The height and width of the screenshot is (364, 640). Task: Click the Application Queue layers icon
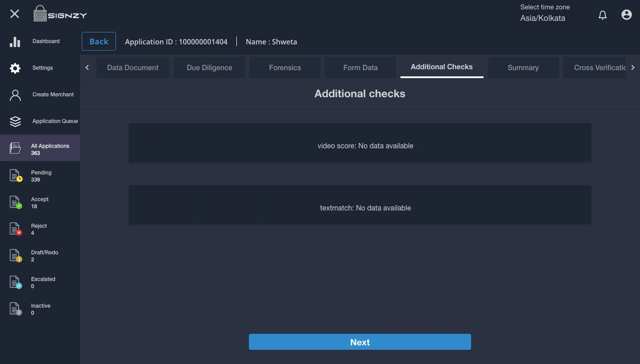pyautogui.click(x=15, y=122)
